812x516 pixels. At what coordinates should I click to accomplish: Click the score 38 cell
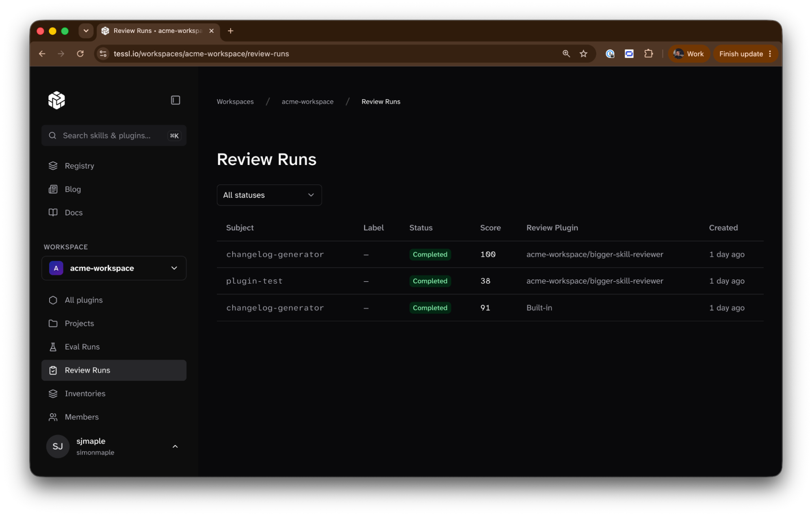coord(485,281)
